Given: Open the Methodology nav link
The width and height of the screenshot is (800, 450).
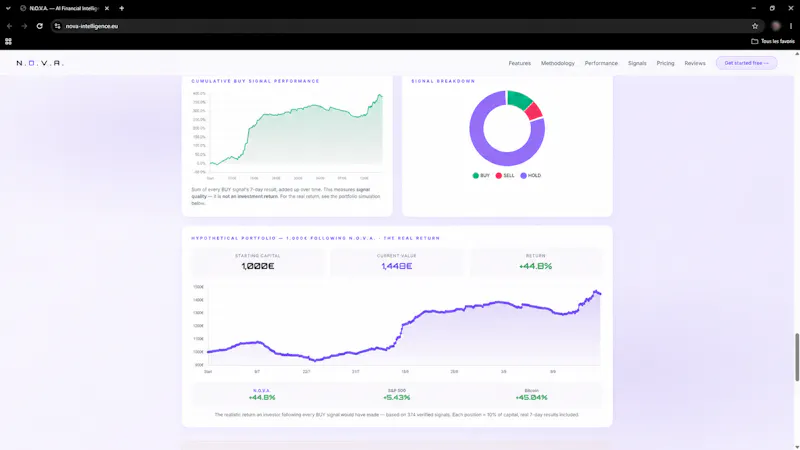Looking at the screenshot, I should tap(558, 63).
